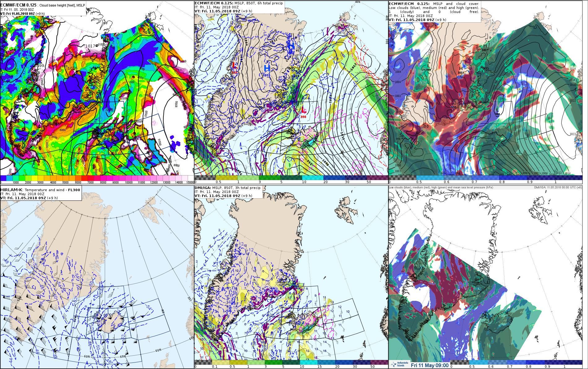Screen dimensions: 588x369
Task: Click the light green 1–3 swatch in 6h precip legend
Action: pos(248,178)
